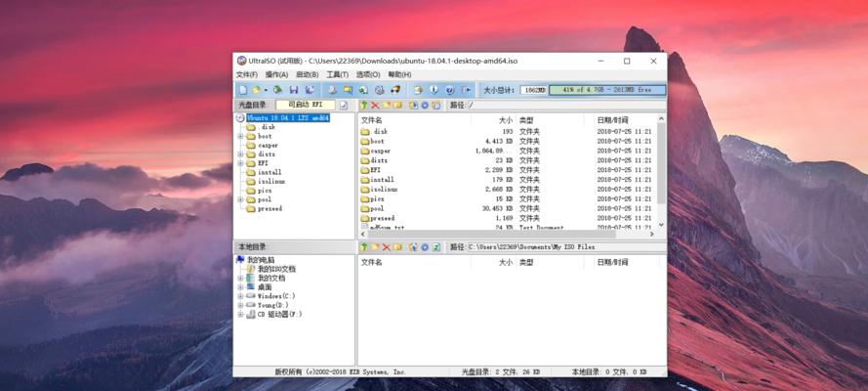Expand the EFI folder in the image tree
This screenshot has height=391, width=868.
pos(240,163)
